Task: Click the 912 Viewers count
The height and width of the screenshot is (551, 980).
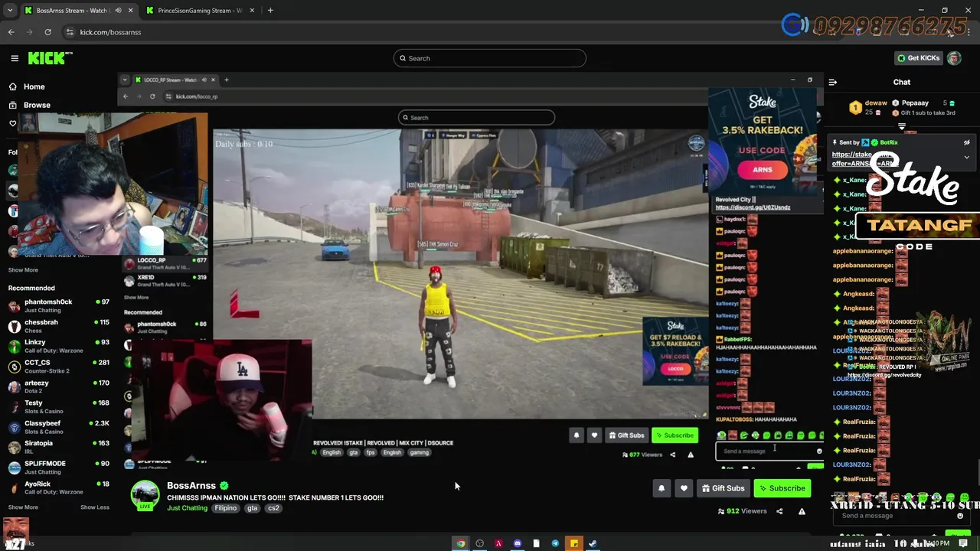Action: [743, 511]
